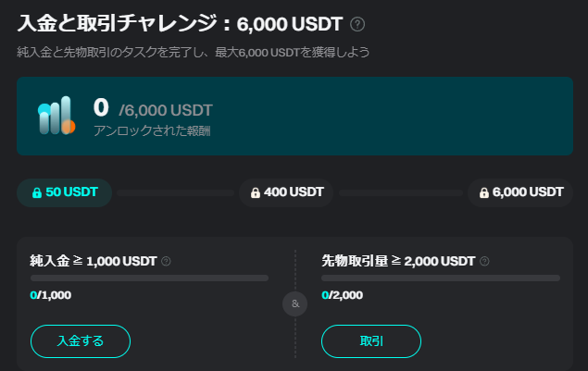
Task: Click the 入金する deposit button
Action: coord(81,341)
